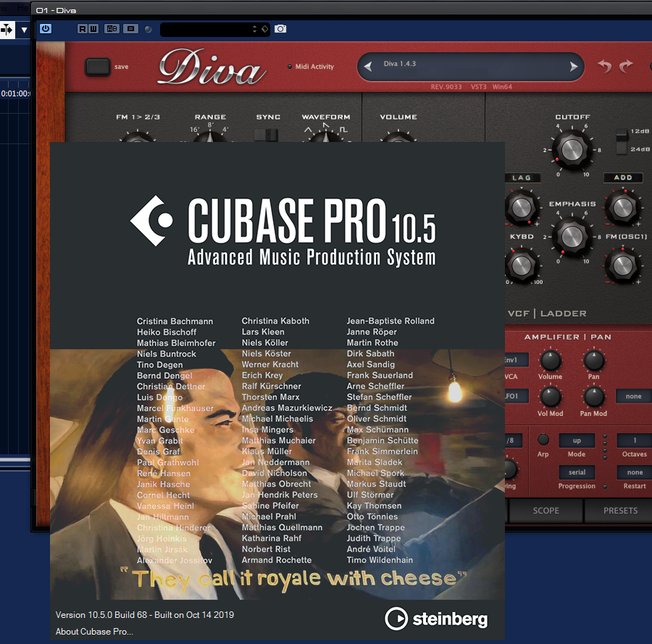Screen dimensions: 652x644
Task: Click the Diva logo
Action: (212, 67)
